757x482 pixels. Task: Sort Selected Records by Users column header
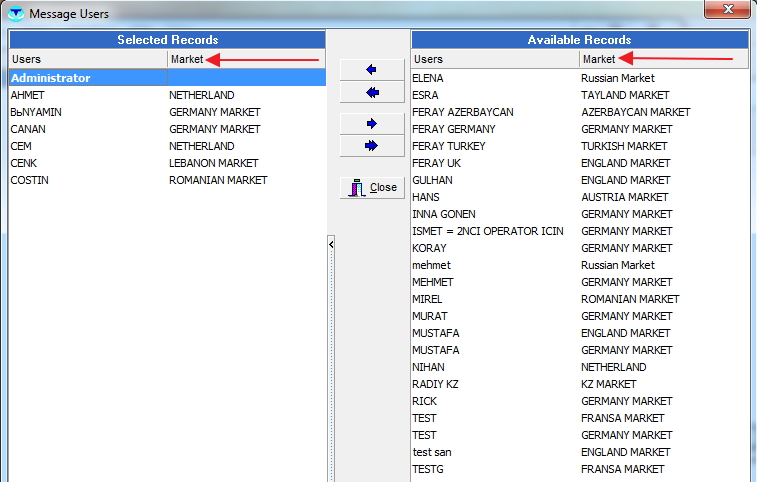pyautogui.click(x=88, y=59)
